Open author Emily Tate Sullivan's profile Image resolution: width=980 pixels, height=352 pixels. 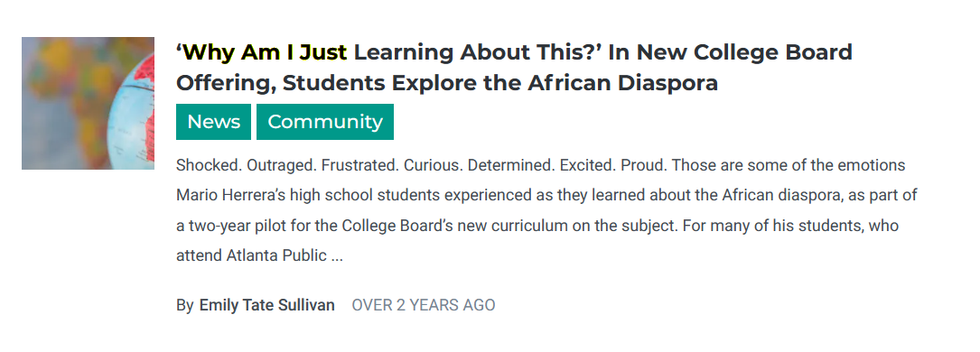tap(266, 305)
